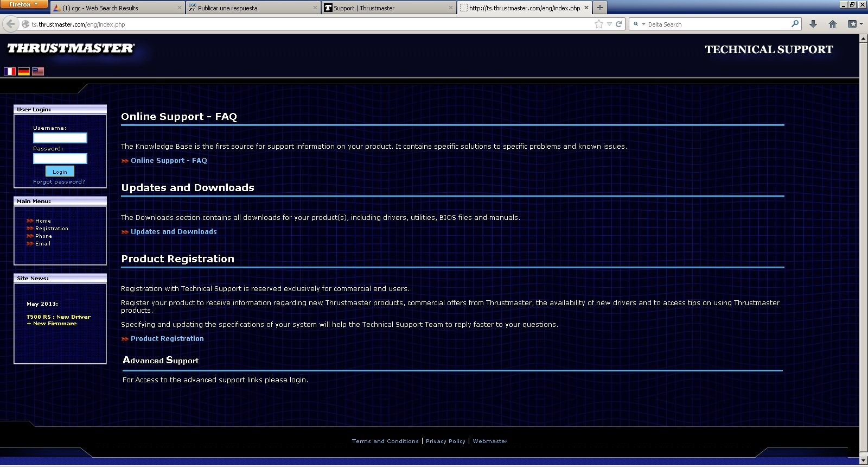Click the scrollbar down arrow

(x=864, y=460)
